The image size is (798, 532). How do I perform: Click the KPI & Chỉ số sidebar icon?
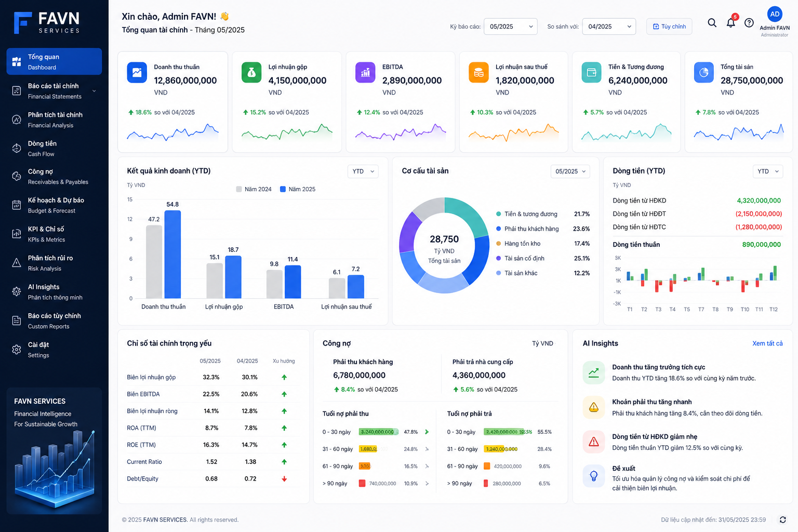(x=17, y=234)
